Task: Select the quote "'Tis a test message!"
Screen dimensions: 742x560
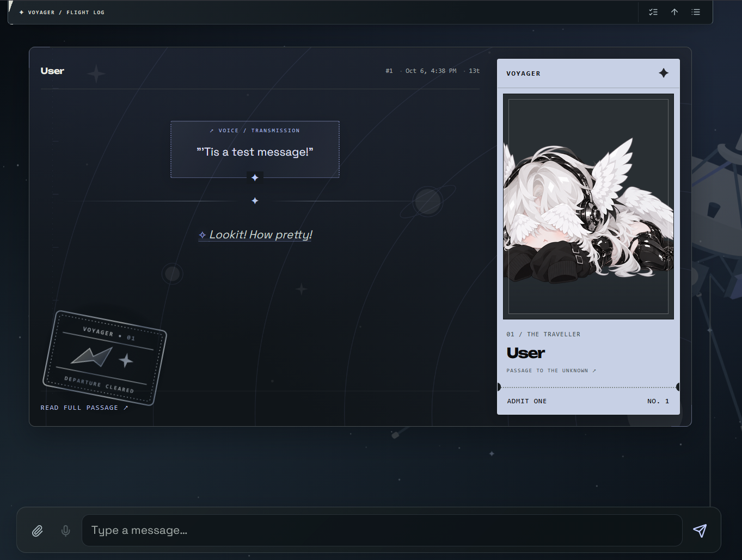Action: (x=255, y=152)
